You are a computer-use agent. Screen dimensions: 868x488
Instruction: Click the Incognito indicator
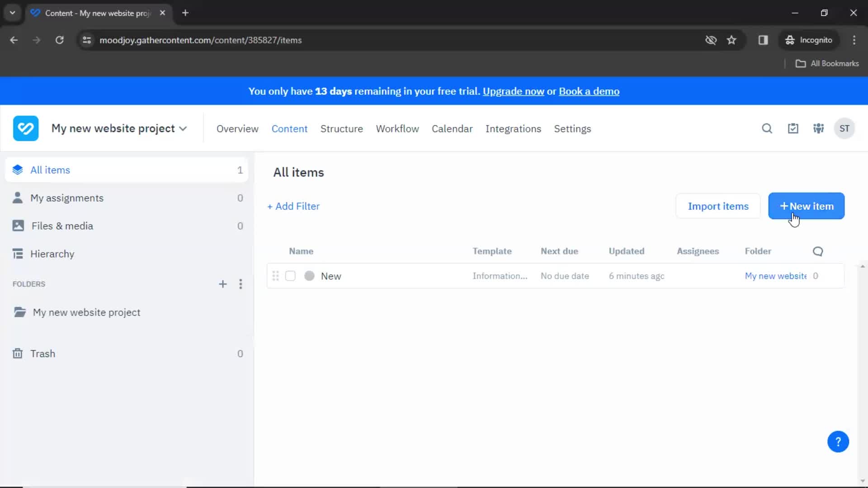point(809,40)
